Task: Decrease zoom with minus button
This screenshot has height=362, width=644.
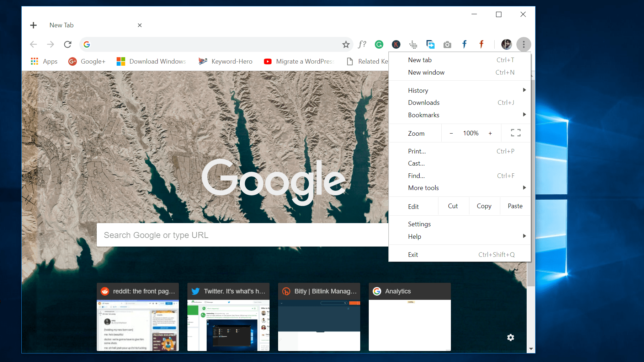Action: tap(451, 133)
